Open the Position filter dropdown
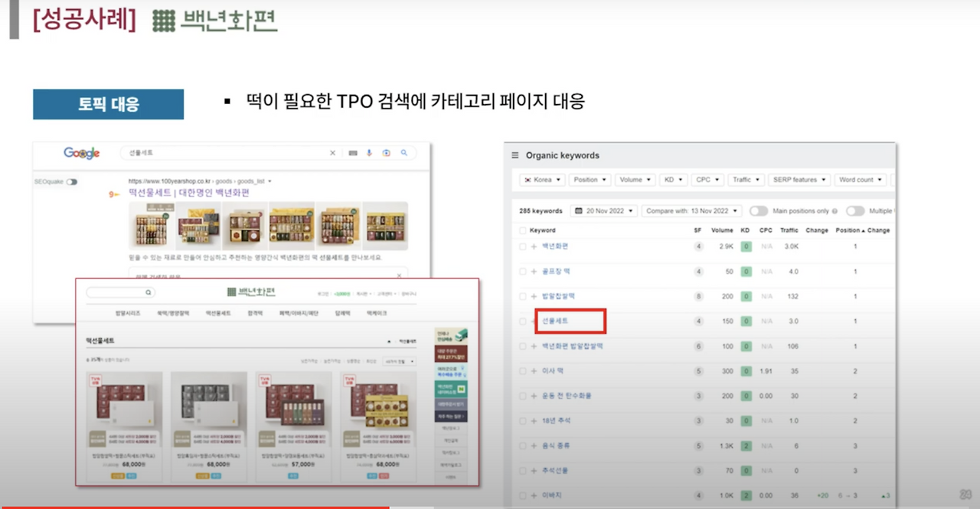Image resolution: width=980 pixels, height=509 pixels. 590,180
